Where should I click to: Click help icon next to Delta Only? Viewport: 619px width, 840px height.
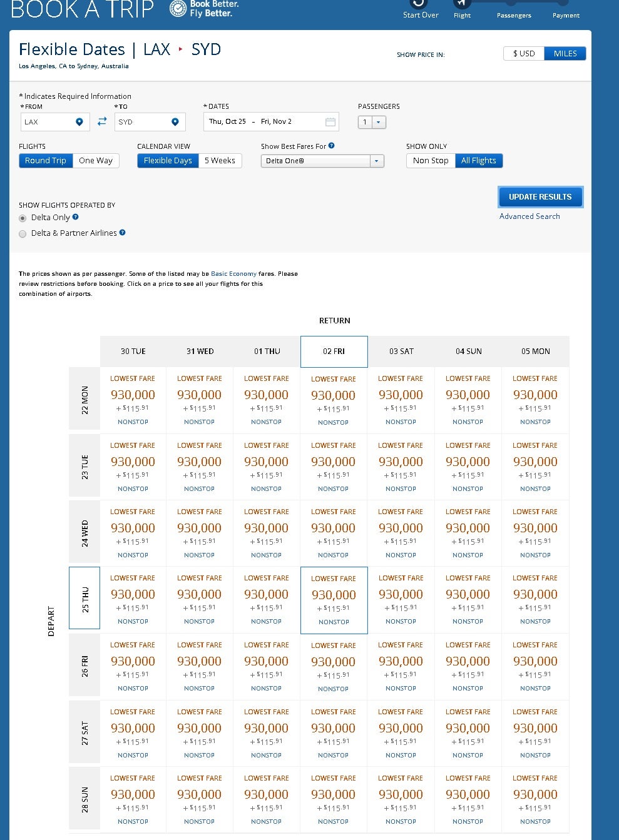coord(76,217)
